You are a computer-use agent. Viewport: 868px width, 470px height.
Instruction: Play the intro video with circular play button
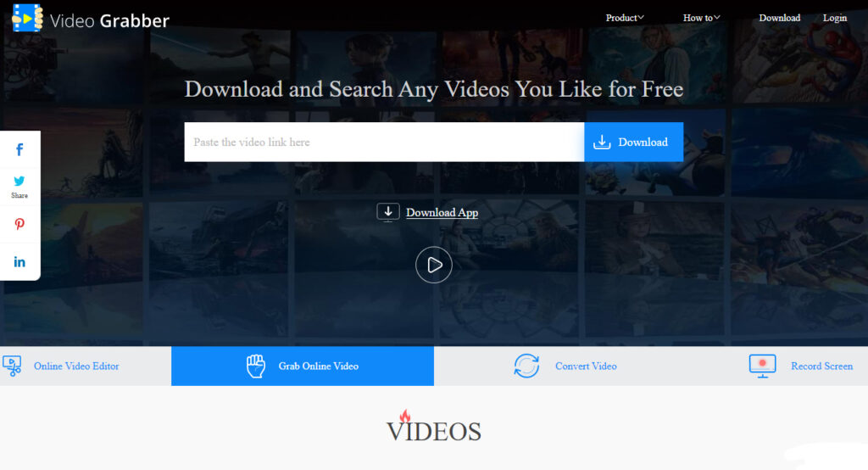pos(434,265)
